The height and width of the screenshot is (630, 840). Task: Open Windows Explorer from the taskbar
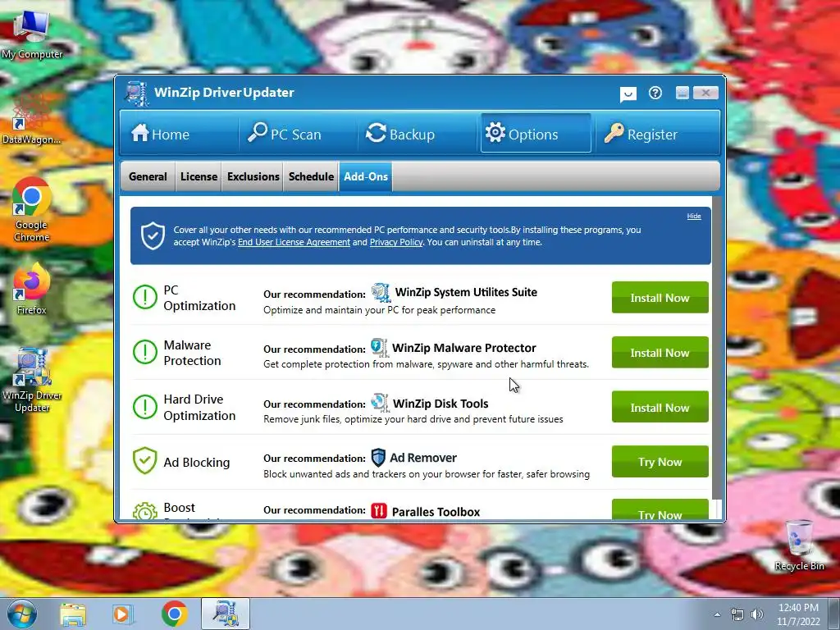[x=73, y=614]
